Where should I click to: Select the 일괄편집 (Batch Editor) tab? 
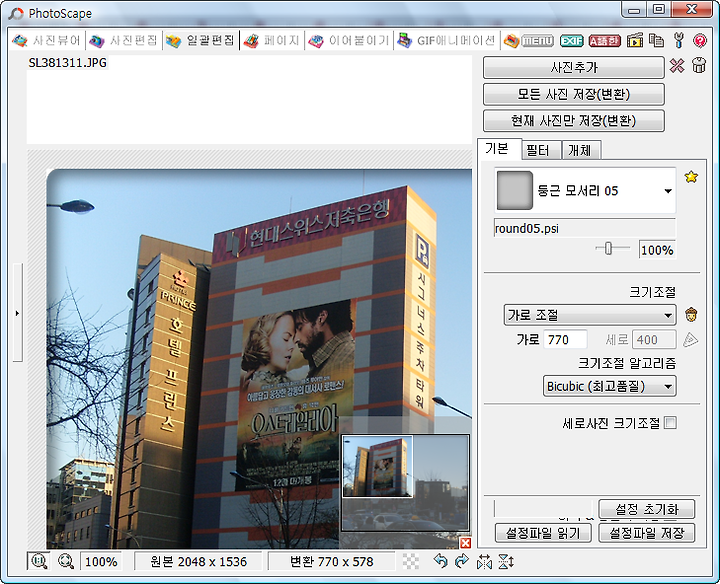tap(201, 41)
